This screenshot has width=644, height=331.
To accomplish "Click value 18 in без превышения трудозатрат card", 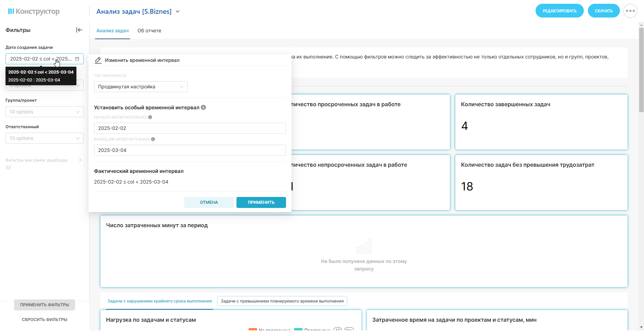I will tap(467, 187).
